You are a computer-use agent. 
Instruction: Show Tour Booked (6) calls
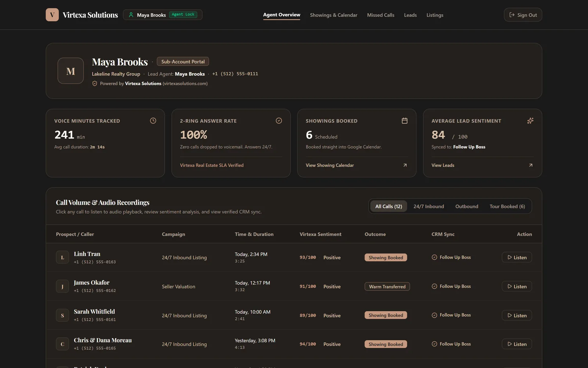click(507, 206)
